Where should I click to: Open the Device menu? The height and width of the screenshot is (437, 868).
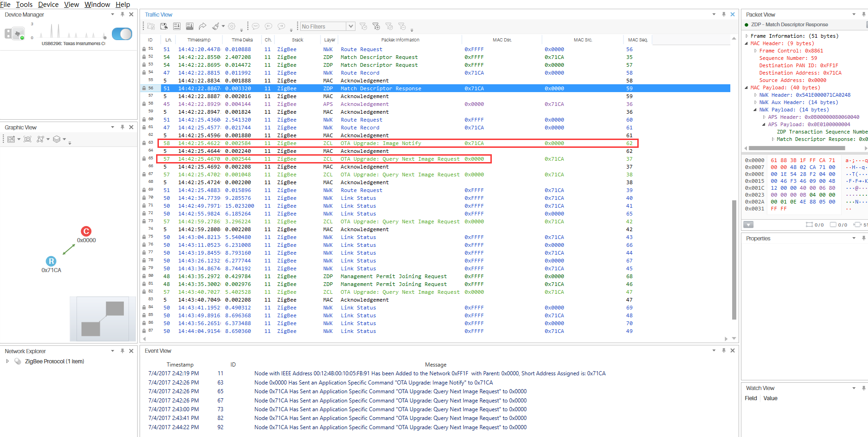[x=48, y=5]
